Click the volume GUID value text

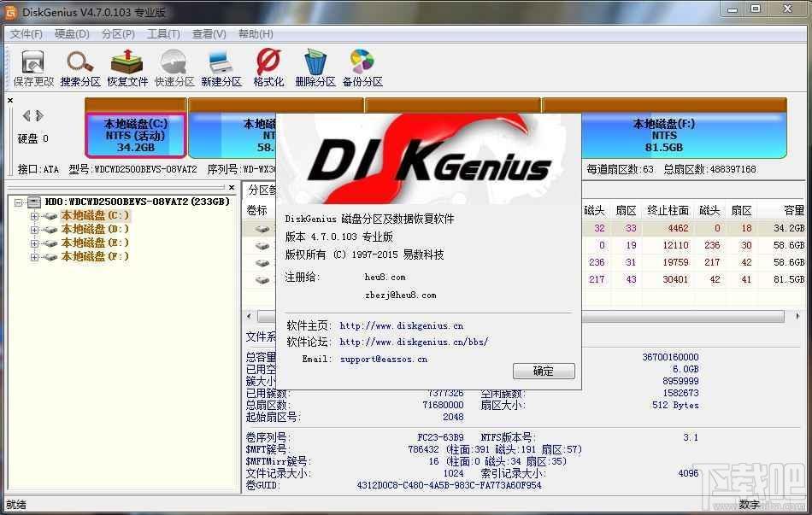(x=449, y=485)
